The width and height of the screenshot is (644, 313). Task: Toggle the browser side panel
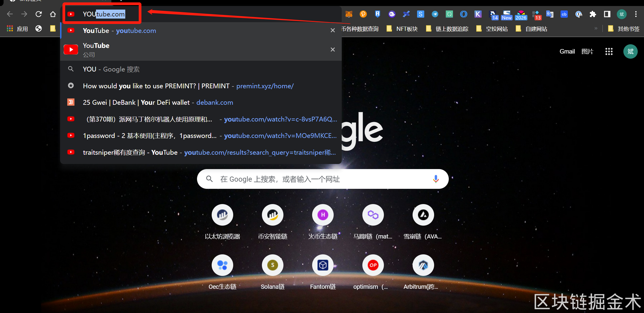[607, 14]
